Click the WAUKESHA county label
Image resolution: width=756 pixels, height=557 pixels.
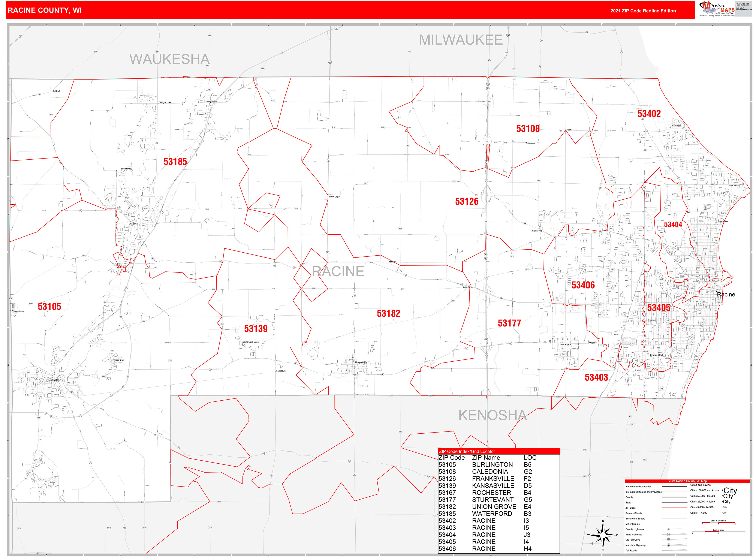pyautogui.click(x=170, y=59)
